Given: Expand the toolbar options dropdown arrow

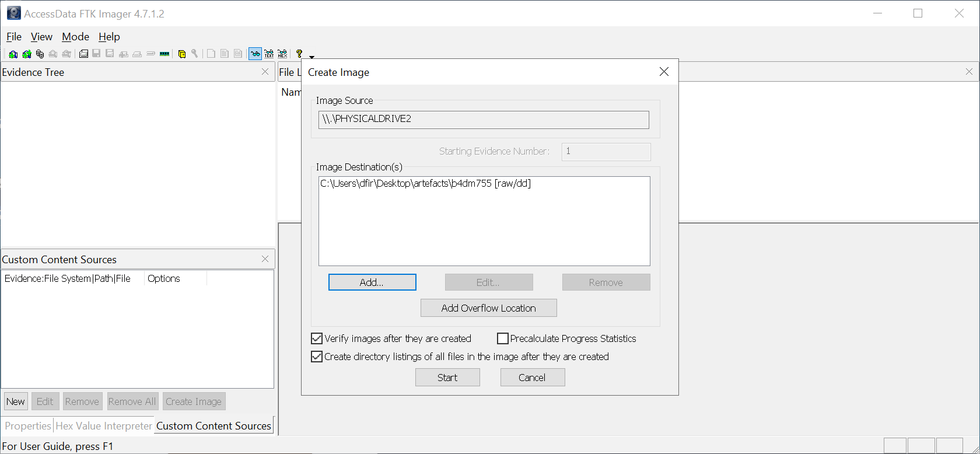Looking at the screenshot, I should pos(311,57).
